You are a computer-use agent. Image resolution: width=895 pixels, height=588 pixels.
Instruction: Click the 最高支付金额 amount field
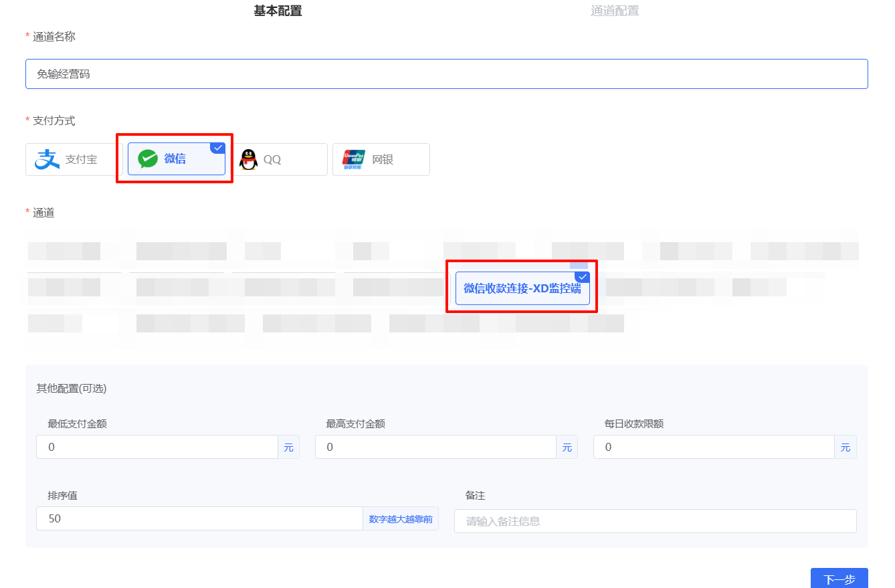pos(435,447)
